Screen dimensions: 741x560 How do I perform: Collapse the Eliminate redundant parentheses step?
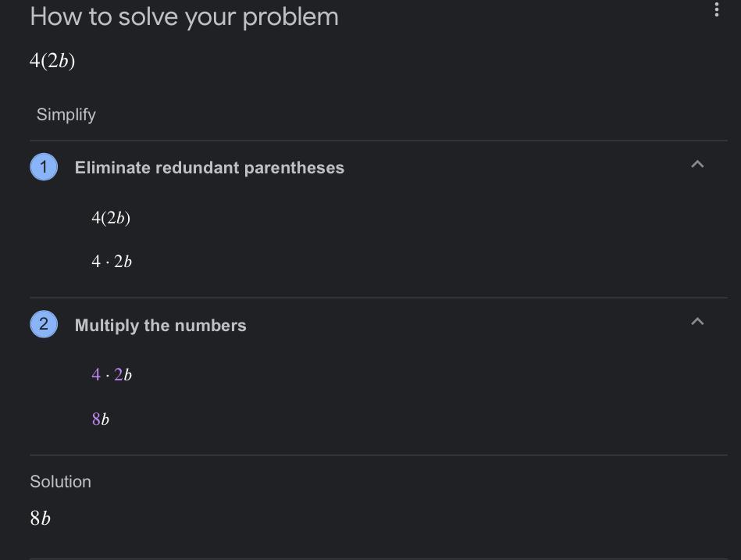(697, 164)
